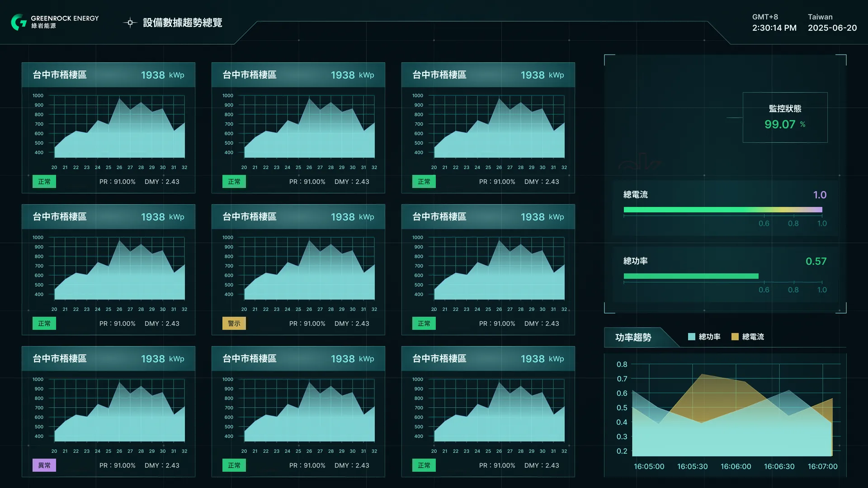Click the crosshair icon beside 設備數據趨勢總覽
This screenshot has height=488, width=868.
[x=130, y=23]
